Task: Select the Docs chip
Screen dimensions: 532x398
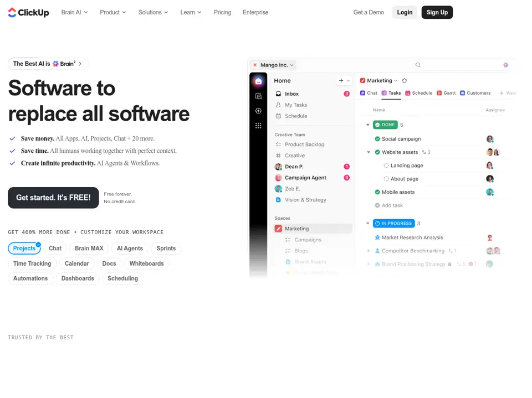Action: pyautogui.click(x=109, y=263)
